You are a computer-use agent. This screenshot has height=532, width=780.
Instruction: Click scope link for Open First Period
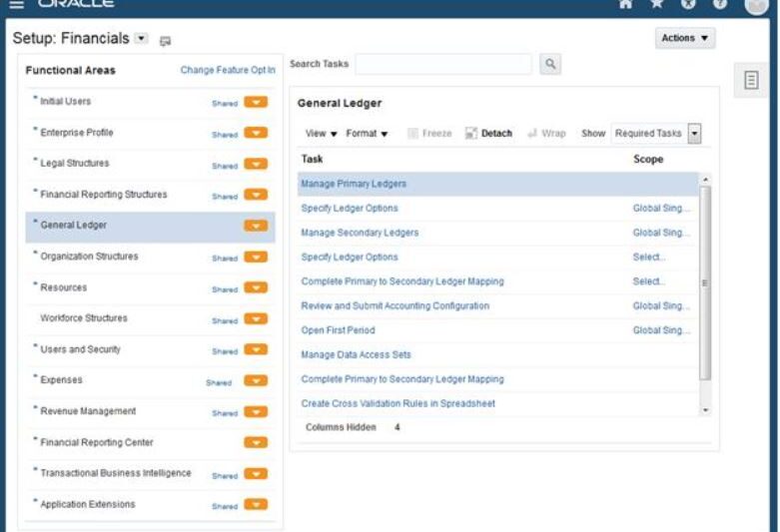(x=661, y=330)
